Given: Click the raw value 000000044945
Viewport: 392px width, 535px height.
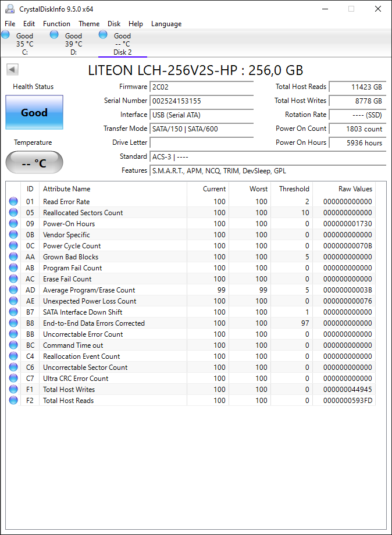Looking at the screenshot, I should point(348,390).
